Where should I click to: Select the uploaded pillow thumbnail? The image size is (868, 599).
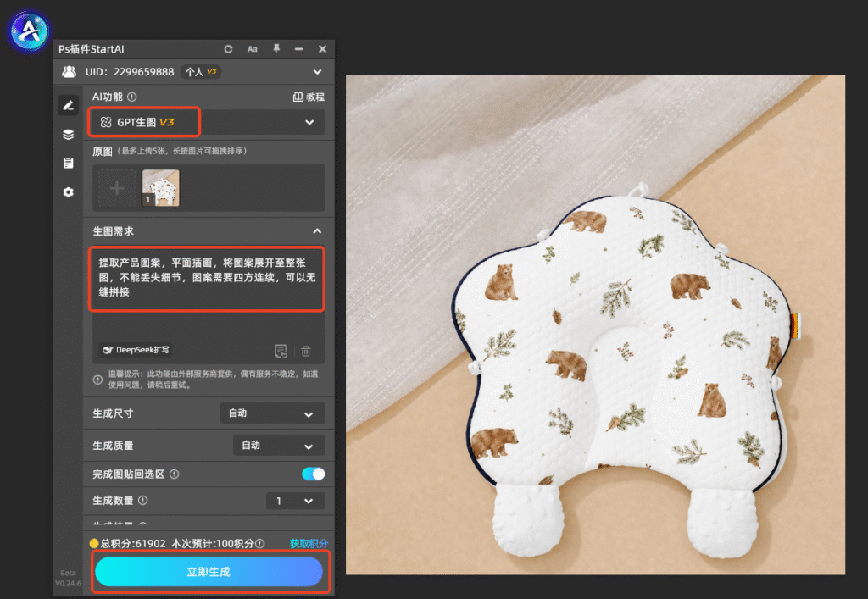(x=160, y=188)
